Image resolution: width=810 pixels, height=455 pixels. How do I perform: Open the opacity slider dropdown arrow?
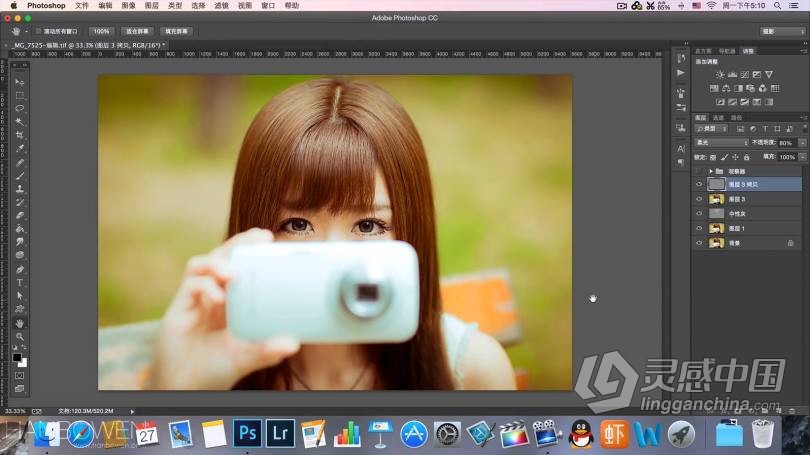(x=802, y=143)
